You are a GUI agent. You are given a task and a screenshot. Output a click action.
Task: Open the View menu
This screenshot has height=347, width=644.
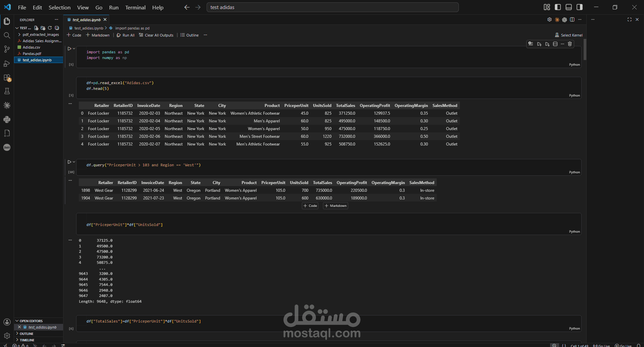tap(83, 7)
